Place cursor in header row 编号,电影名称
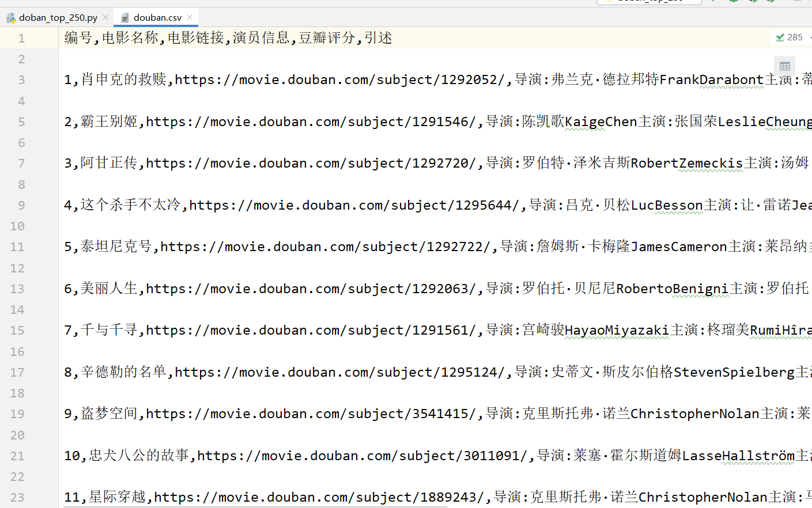The image size is (812, 508). [228, 38]
